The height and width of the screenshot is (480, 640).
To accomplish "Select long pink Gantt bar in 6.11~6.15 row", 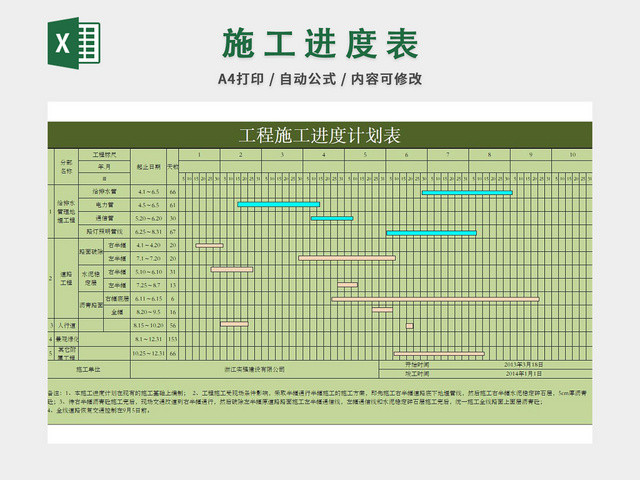I will pos(435,300).
